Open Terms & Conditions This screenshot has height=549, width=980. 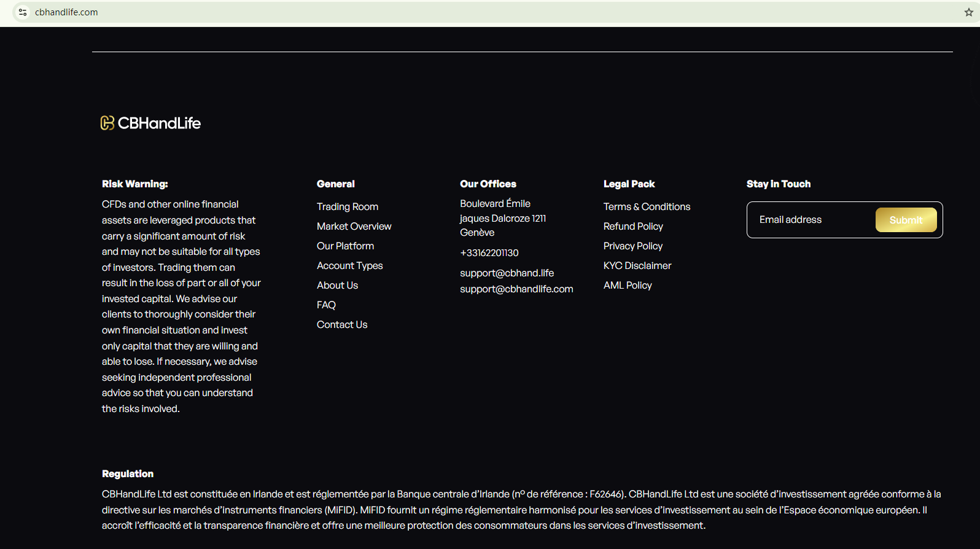pyautogui.click(x=647, y=207)
